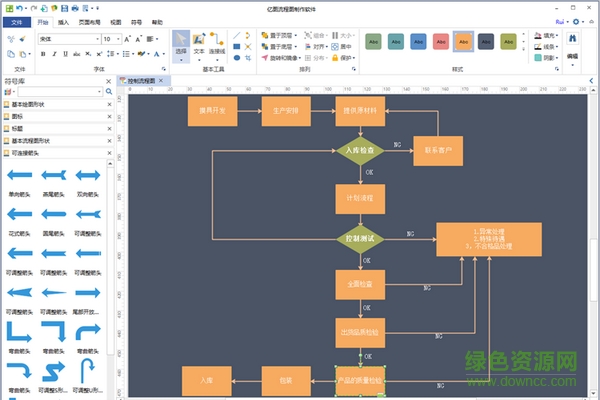
Task: Pick the 双向箭头 double arrow shape
Action: coord(88,175)
